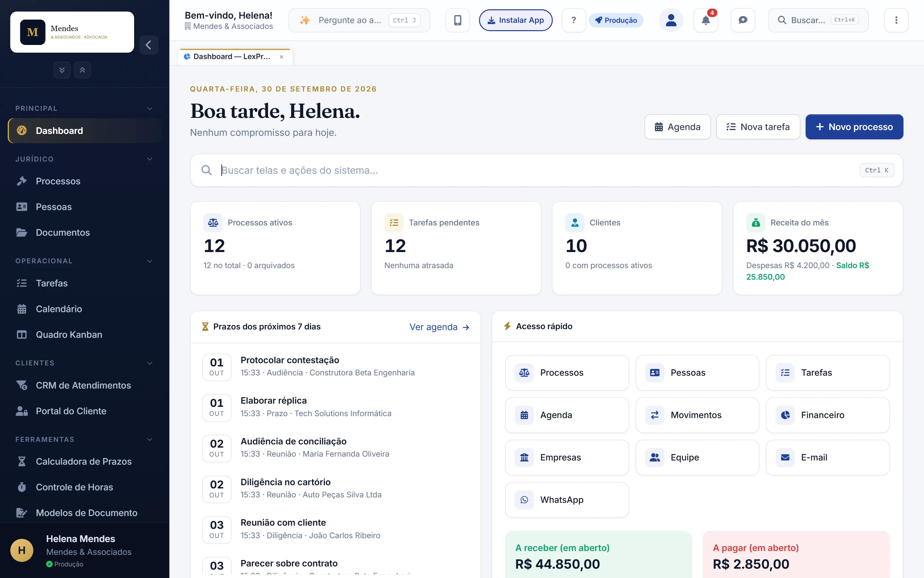
Task: Open Quadro Kanban in the sidebar
Action: pyautogui.click(x=84, y=335)
